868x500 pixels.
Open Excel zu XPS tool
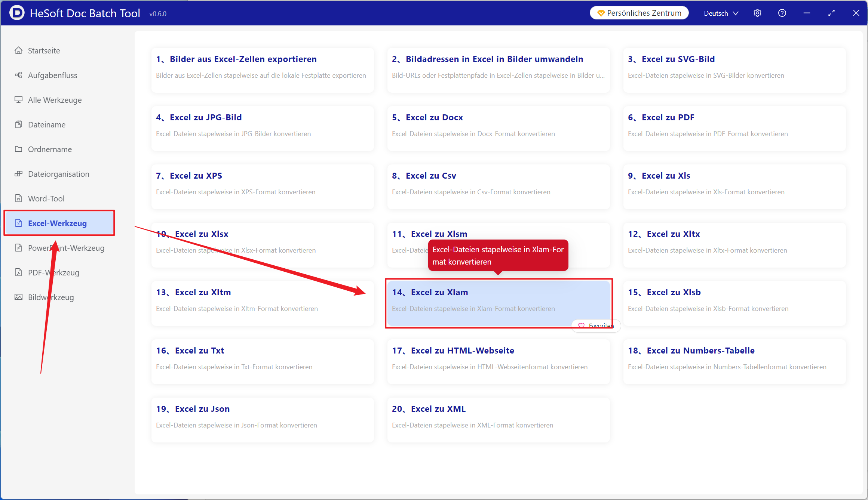tap(263, 187)
